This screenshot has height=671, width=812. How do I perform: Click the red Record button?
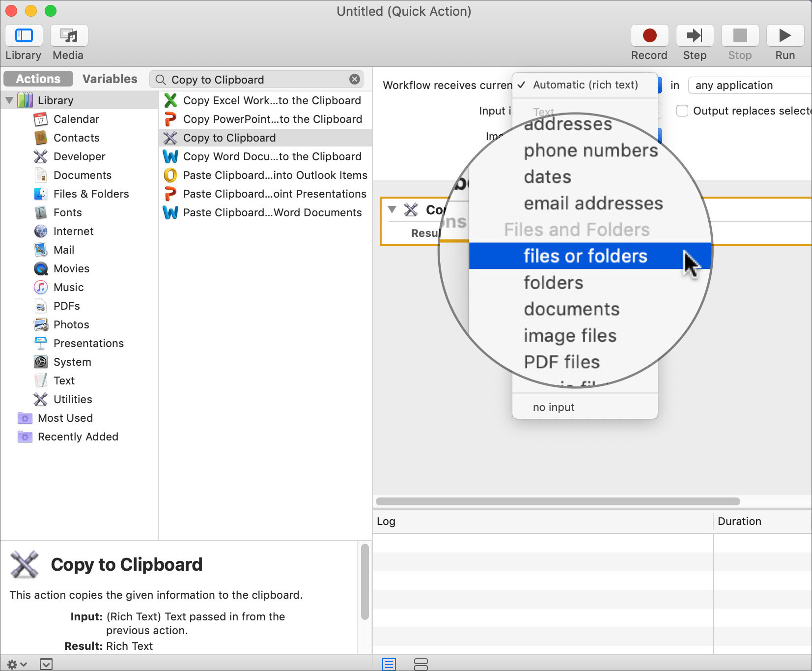click(x=649, y=35)
